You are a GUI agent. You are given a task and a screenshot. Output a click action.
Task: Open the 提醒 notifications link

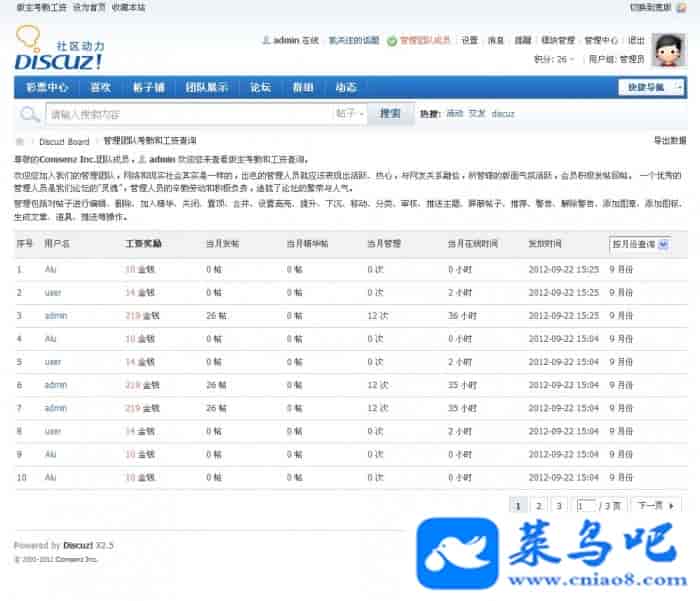tap(523, 41)
